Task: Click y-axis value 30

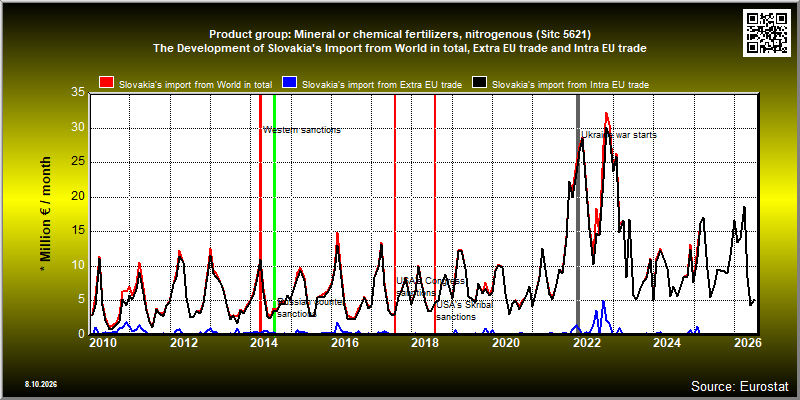Action: tap(78, 128)
